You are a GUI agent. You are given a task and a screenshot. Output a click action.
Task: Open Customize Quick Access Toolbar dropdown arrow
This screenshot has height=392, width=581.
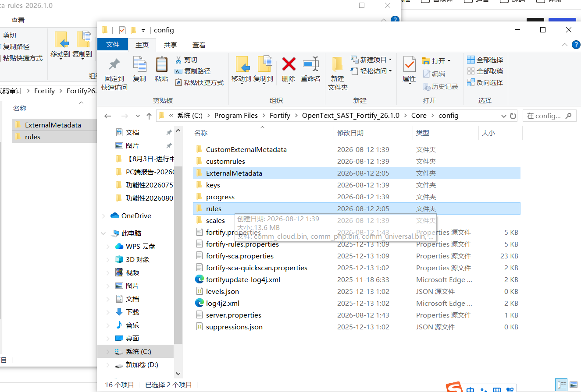[143, 31]
